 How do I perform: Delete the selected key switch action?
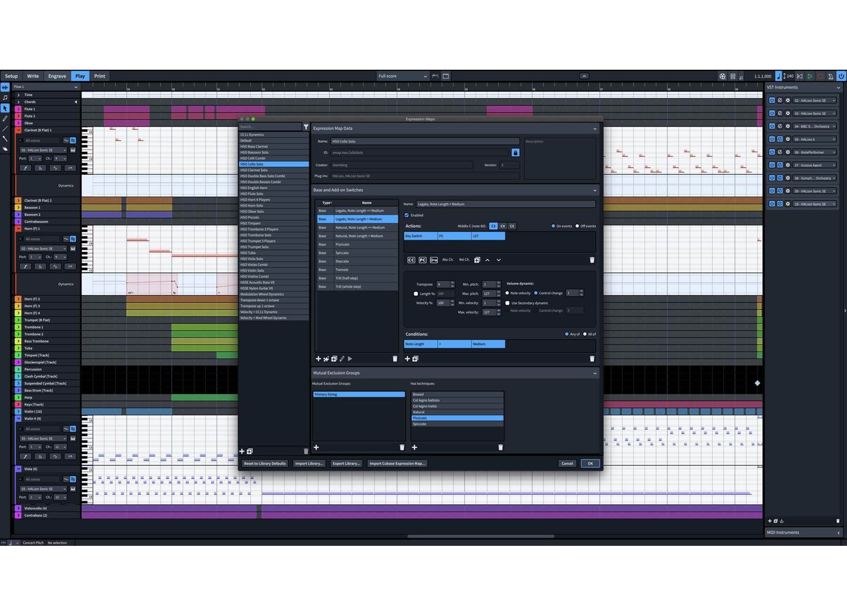[592, 260]
